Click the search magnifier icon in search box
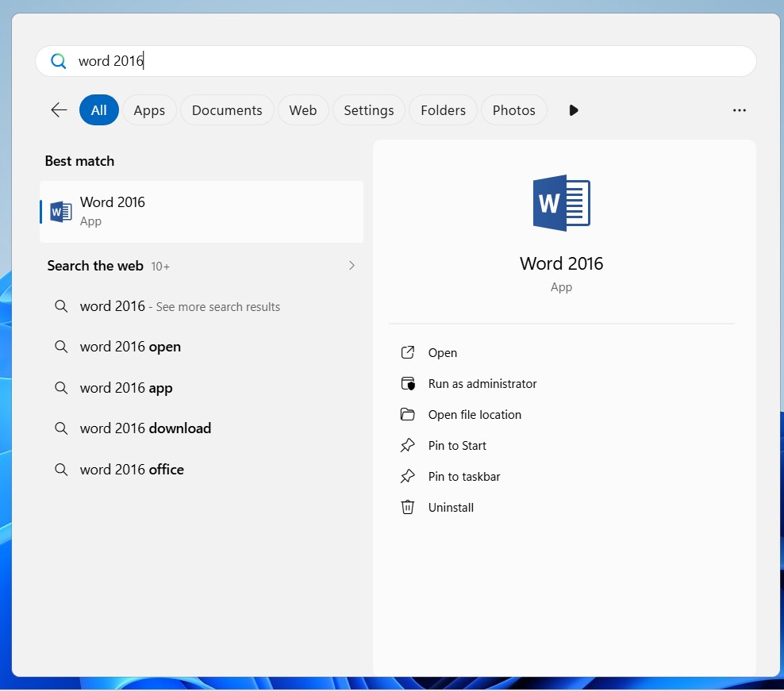Image resolution: width=784 pixels, height=691 pixels. point(58,61)
